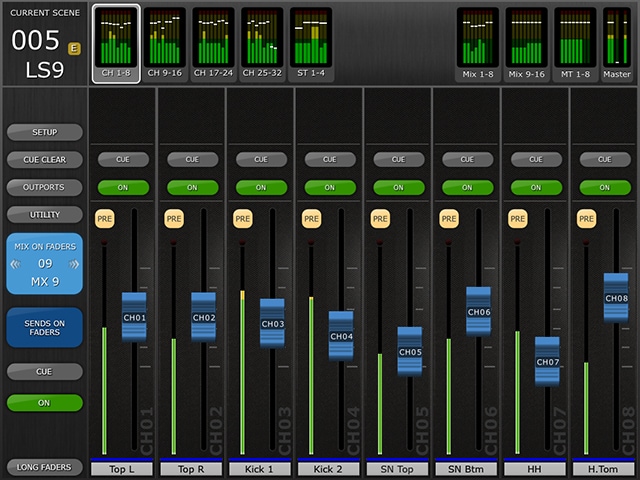Enable CUE for the HH channel
640x480 pixels.
535,159
